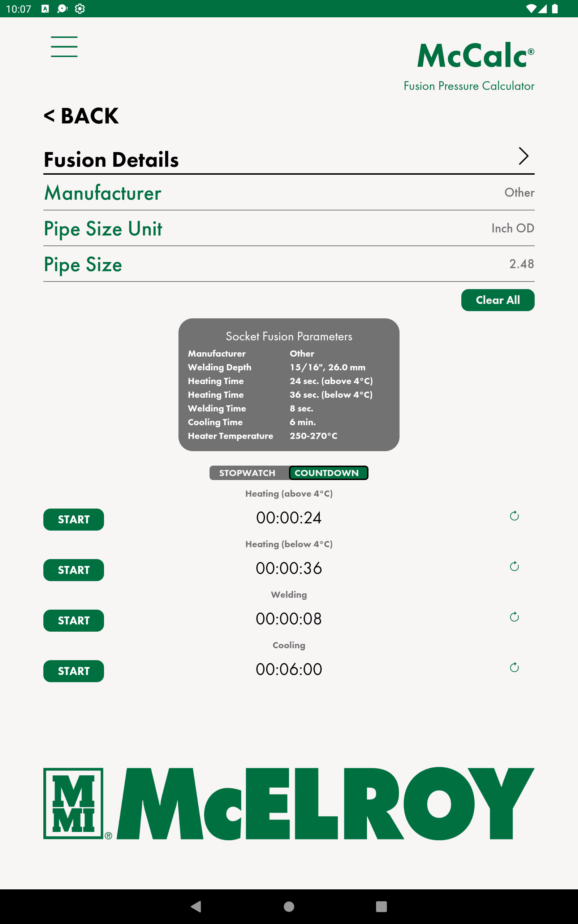Viewport: 578px width, 924px height.
Task: Tap the Cooling timer label
Action: click(289, 645)
